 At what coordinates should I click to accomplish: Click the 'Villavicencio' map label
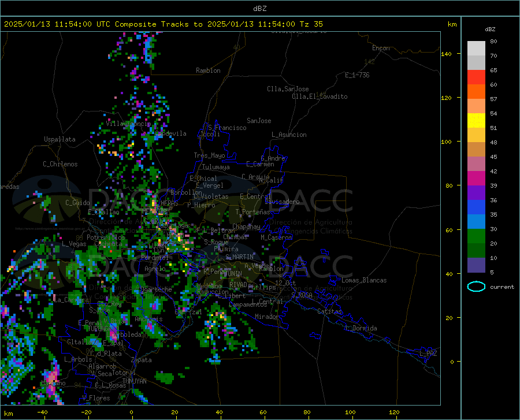(x=128, y=124)
